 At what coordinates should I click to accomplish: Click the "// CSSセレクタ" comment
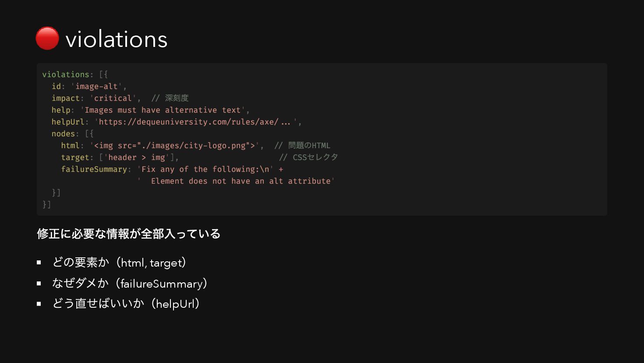pos(308,157)
